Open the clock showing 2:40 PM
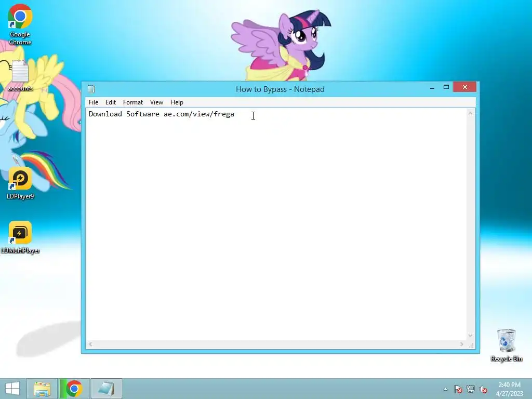This screenshot has width=532, height=399. pyautogui.click(x=509, y=389)
